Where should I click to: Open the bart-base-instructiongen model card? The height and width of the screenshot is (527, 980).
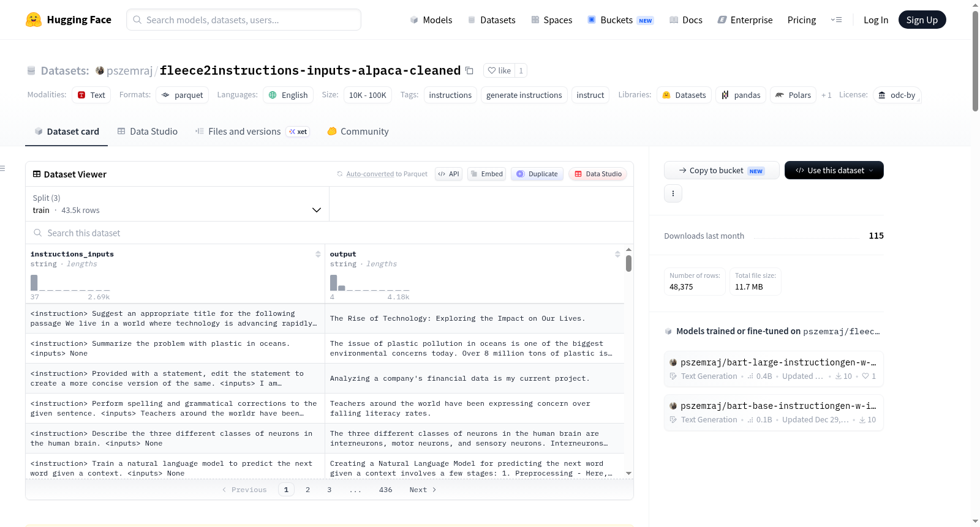pyautogui.click(x=774, y=413)
